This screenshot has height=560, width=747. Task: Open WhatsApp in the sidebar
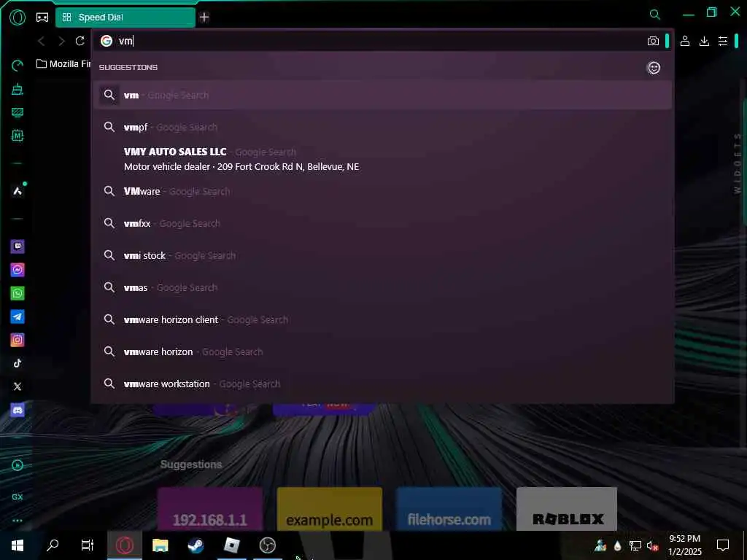tap(18, 293)
